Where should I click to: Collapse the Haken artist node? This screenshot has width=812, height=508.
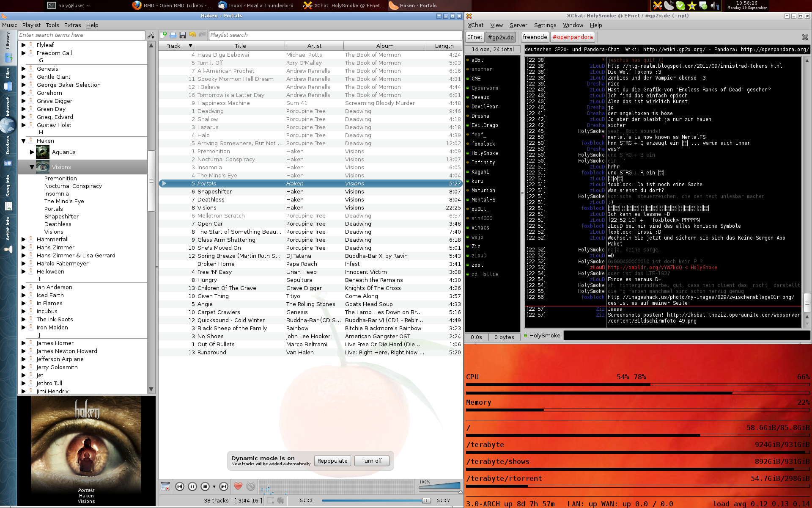pos(24,141)
